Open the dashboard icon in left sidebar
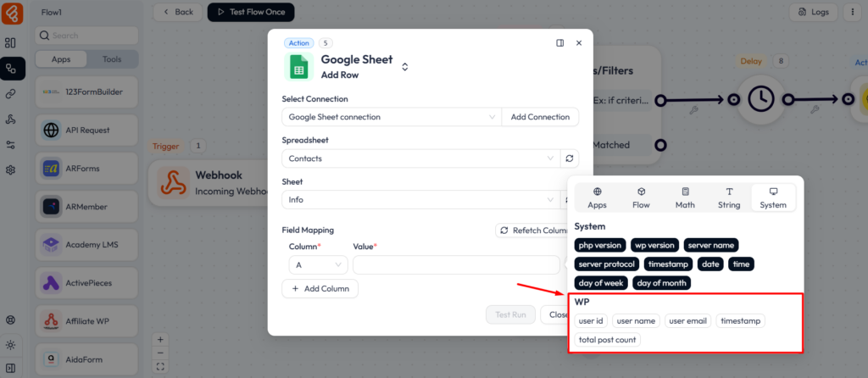 pos(10,43)
